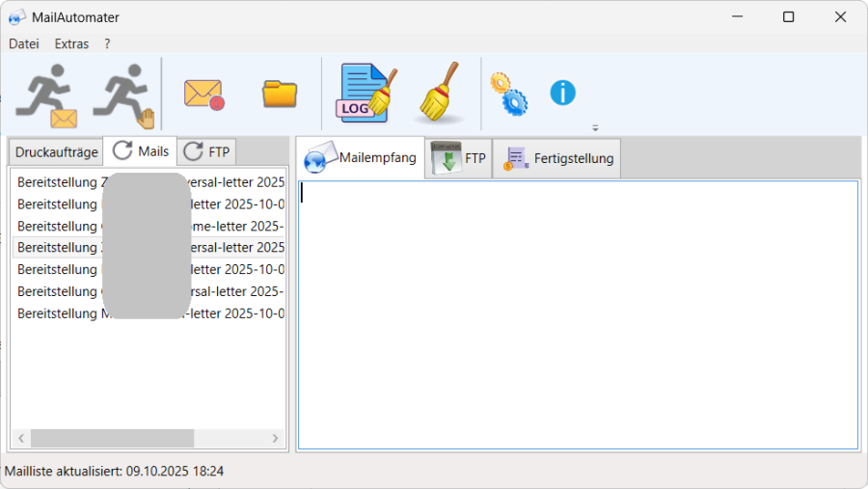
Task: Click the standalone broom icon
Action: pyautogui.click(x=440, y=94)
